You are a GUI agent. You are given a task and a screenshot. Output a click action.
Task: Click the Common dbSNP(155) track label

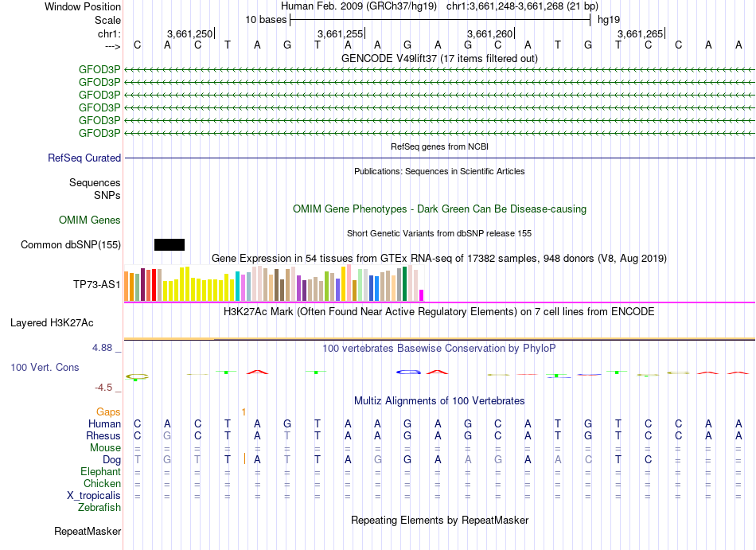70,245
